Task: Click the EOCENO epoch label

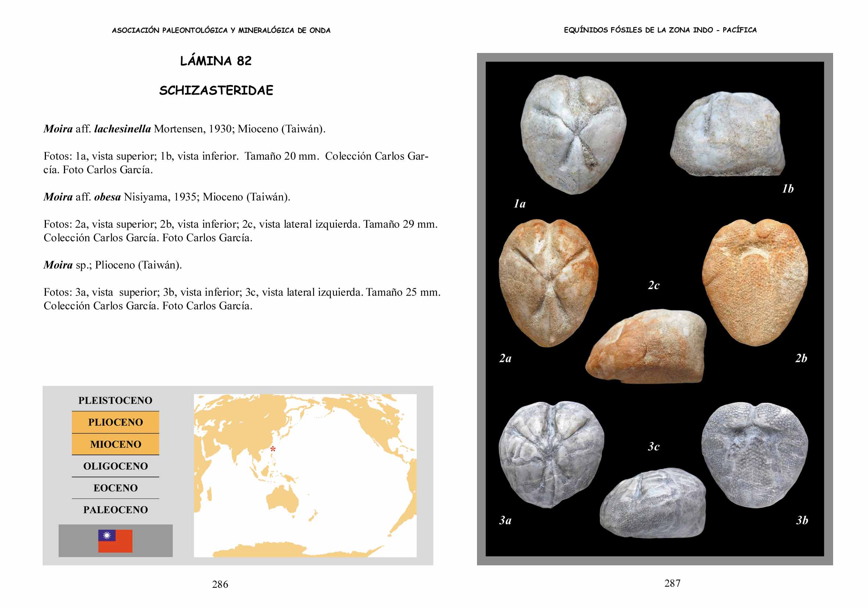Action: (115, 488)
